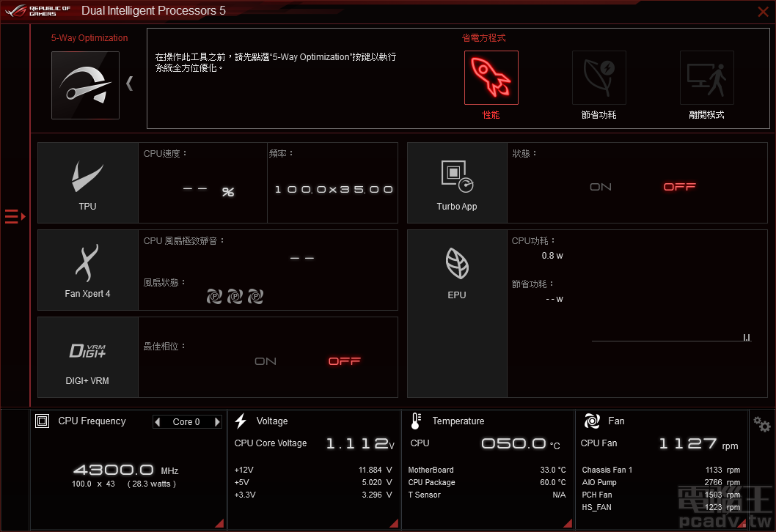Select the TPU tuning icon
The height and width of the screenshot is (532, 776).
tap(87, 176)
